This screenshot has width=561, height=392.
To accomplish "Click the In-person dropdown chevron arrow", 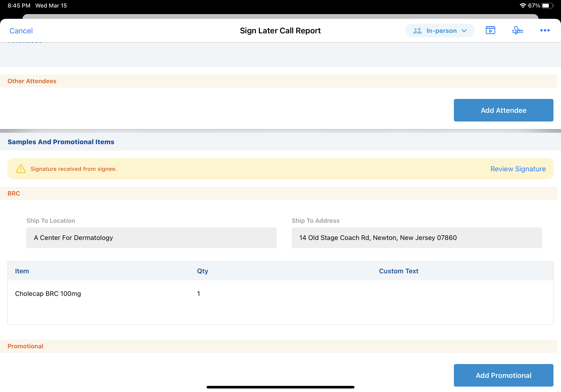I will click(x=464, y=31).
